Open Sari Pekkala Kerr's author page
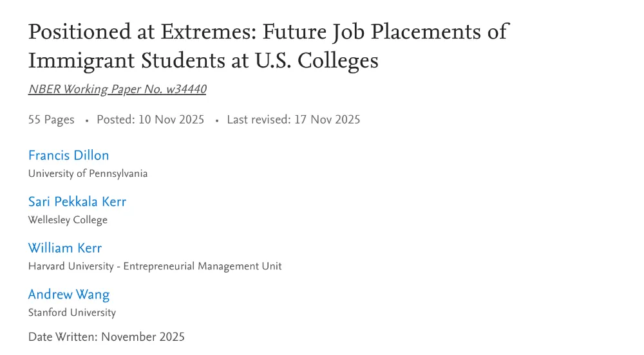This screenshot has width=644, height=355. coord(77,202)
